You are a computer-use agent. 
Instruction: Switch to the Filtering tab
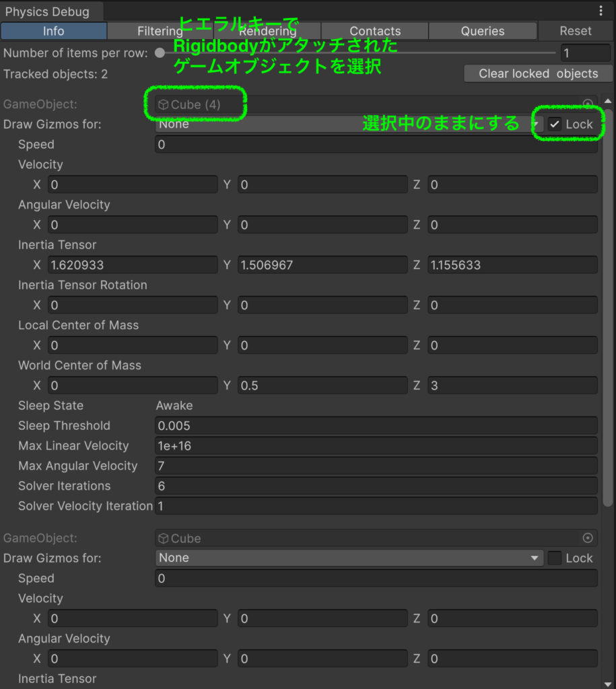[160, 30]
